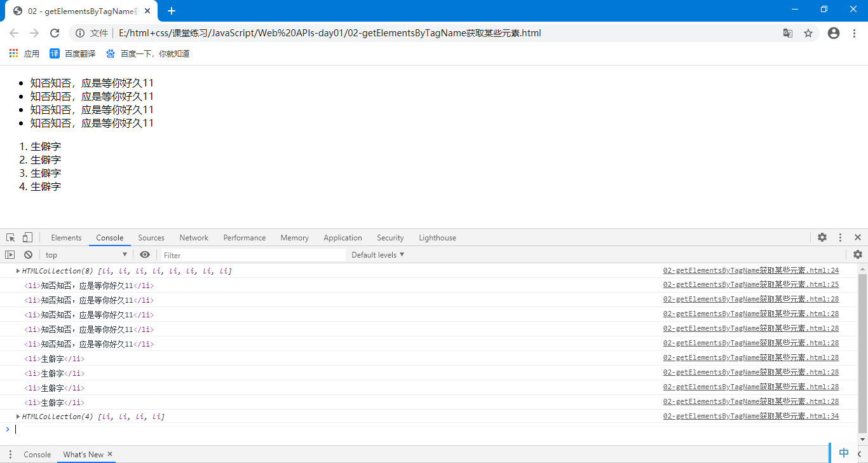Open the 'top' JavaScript context dropdown
Viewport: 868px width, 463px height.
[x=86, y=254]
